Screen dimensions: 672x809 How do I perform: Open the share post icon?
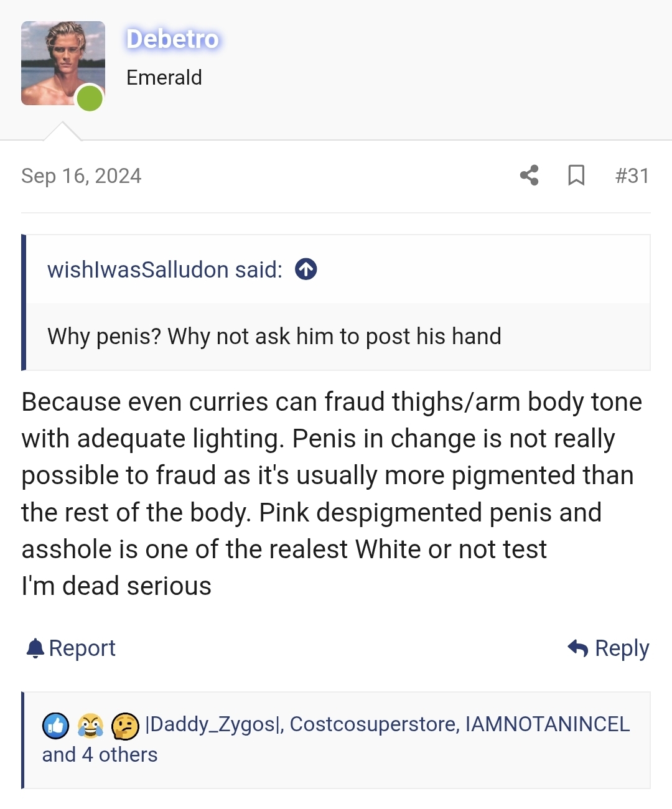[529, 175]
